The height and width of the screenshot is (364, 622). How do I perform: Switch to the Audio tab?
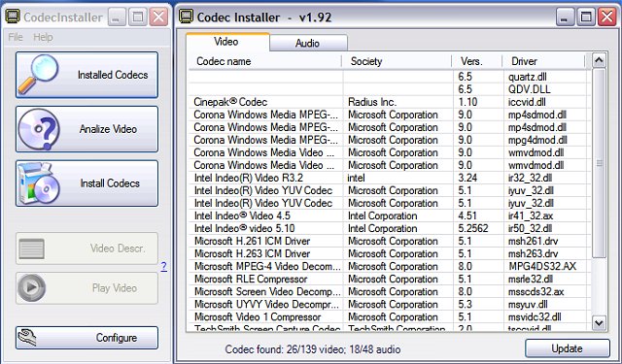(308, 43)
